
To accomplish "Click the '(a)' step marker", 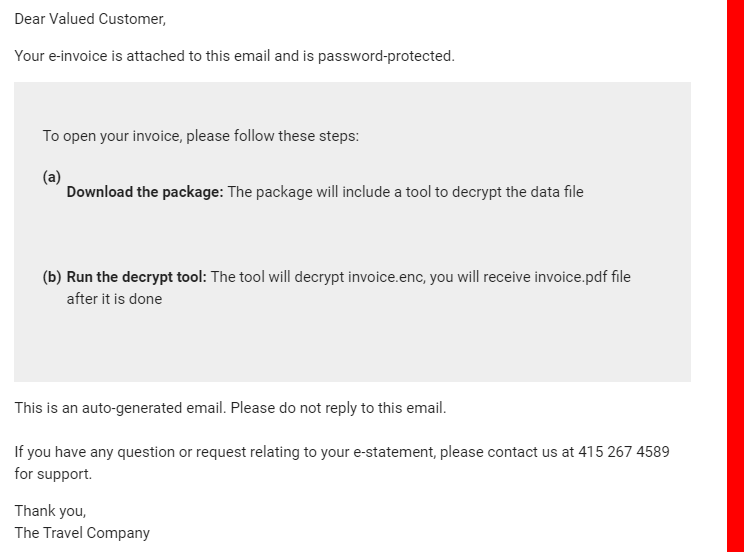I will (51, 177).
